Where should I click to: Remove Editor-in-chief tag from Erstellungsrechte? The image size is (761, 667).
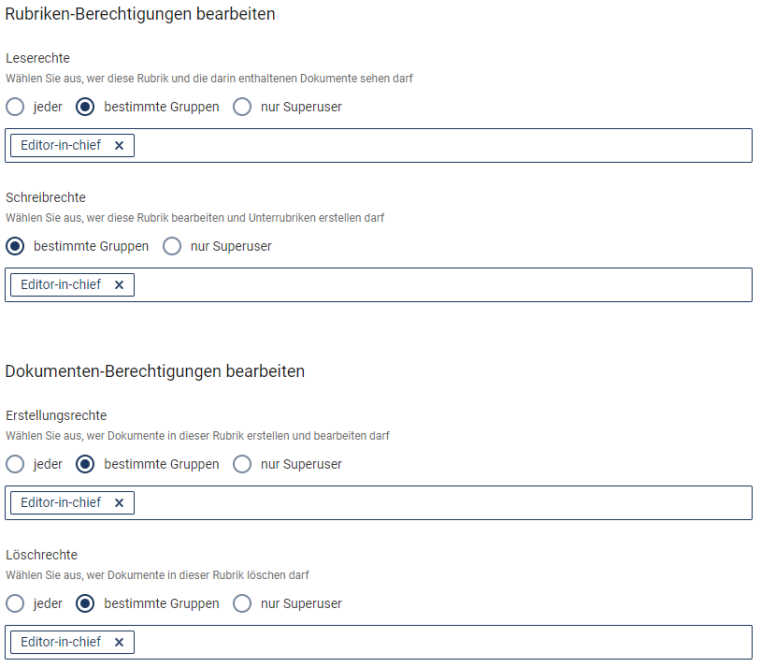coord(119,503)
